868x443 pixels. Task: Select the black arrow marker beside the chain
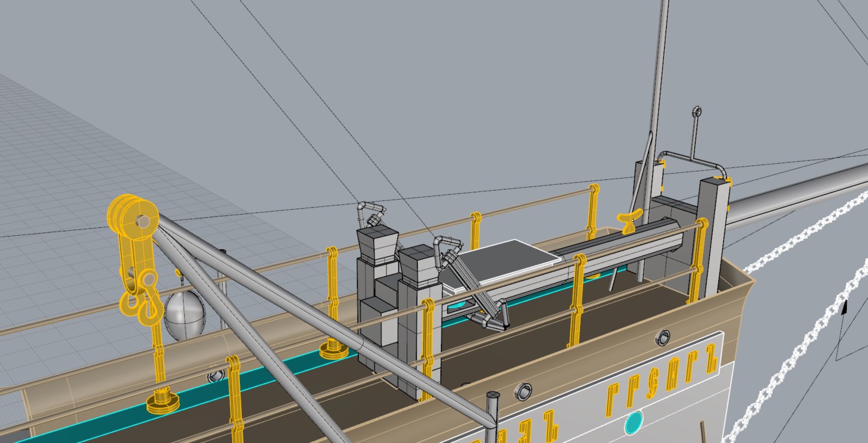[x=844, y=308]
